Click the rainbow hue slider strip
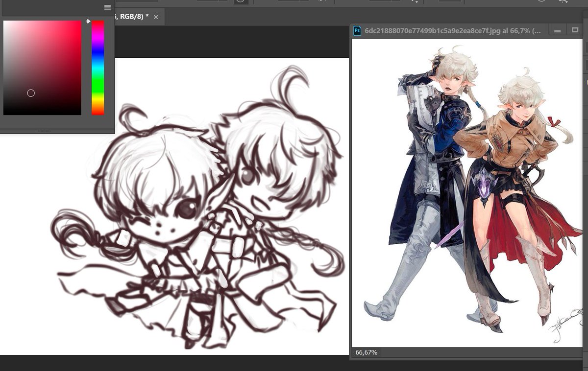The image size is (588, 371). [x=98, y=68]
